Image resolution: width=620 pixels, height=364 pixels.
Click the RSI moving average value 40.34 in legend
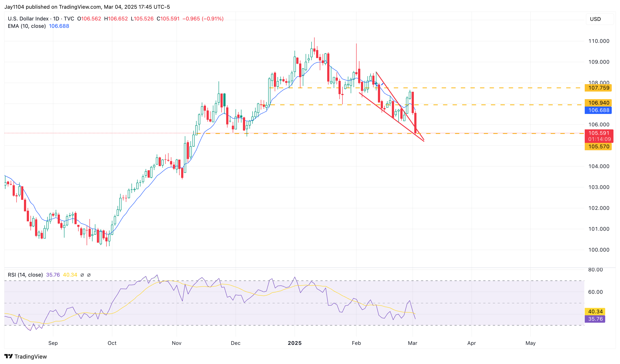pyautogui.click(x=70, y=275)
